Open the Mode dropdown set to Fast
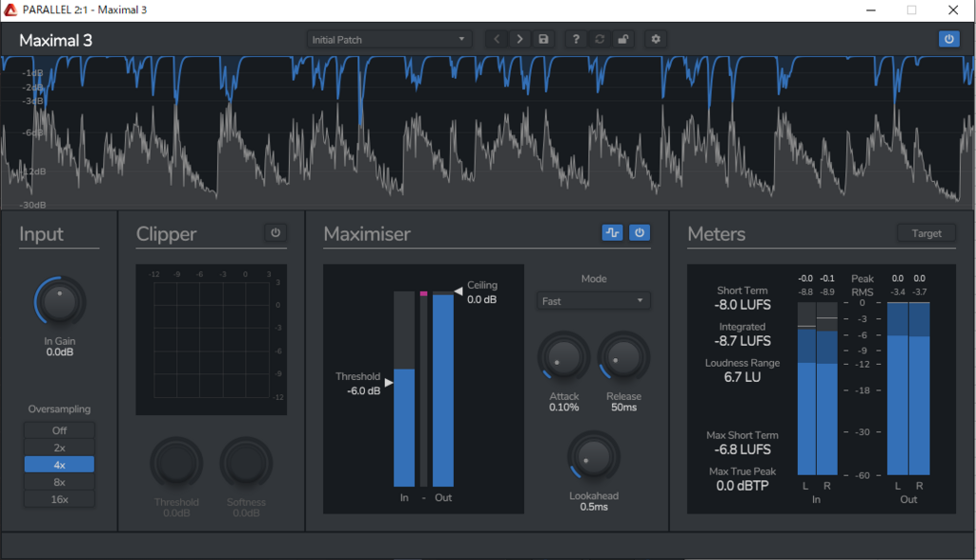The image size is (976, 560). 593,301
